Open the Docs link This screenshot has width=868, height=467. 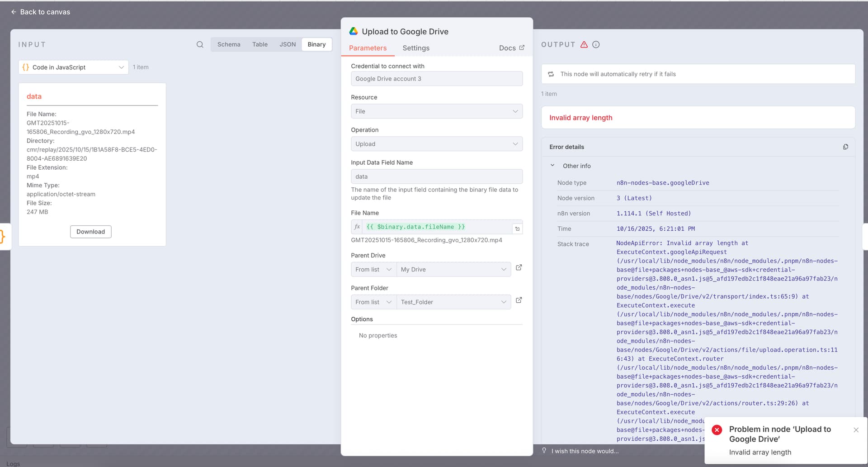pyautogui.click(x=511, y=48)
